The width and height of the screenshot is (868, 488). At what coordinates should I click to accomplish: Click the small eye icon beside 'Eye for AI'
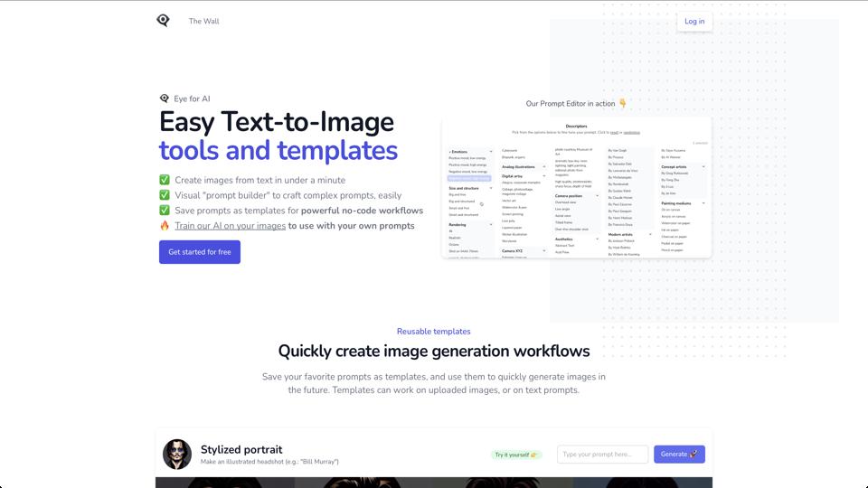click(165, 99)
